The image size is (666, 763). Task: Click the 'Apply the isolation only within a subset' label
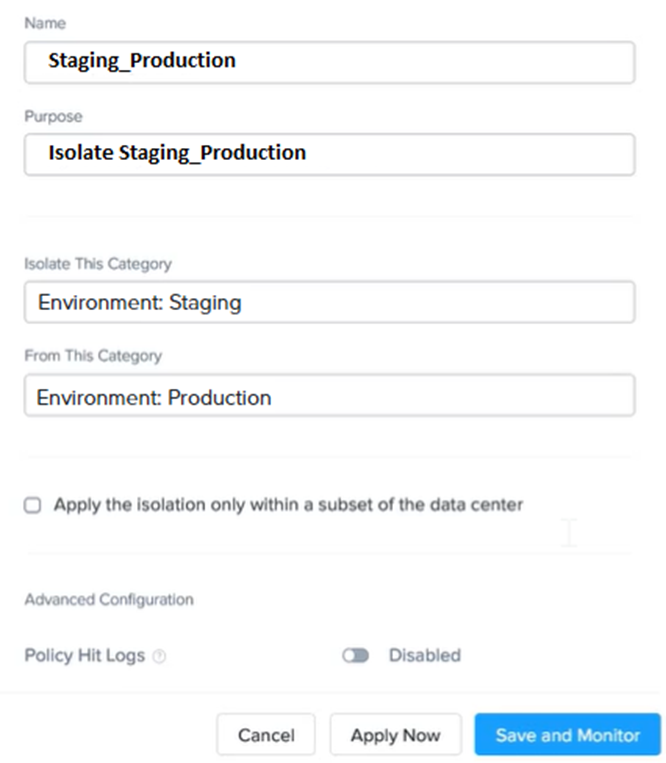pyautogui.click(x=288, y=505)
